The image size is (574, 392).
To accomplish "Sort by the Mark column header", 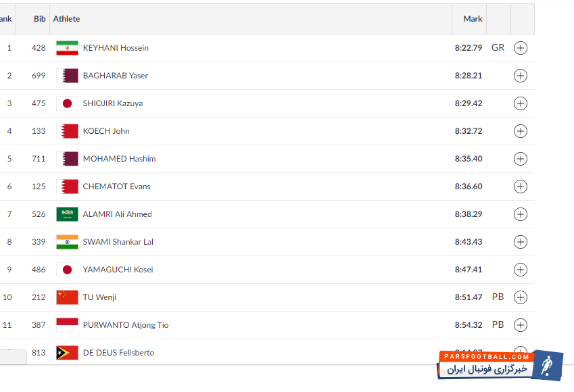I will (473, 19).
